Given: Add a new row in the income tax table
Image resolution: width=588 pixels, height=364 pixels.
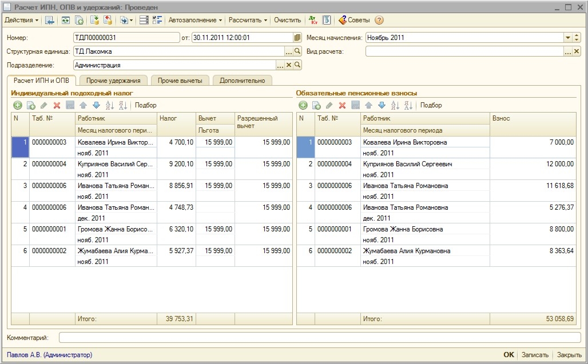Looking at the screenshot, I should pos(17,105).
